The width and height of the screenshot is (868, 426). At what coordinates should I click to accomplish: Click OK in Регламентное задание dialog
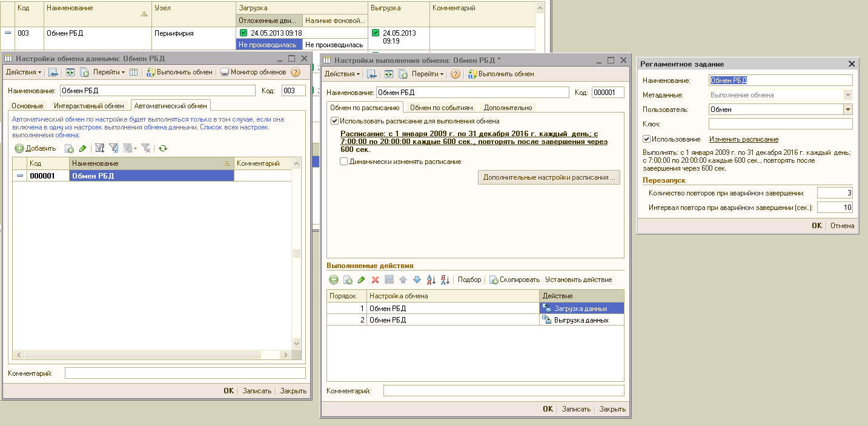coord(817,226)
